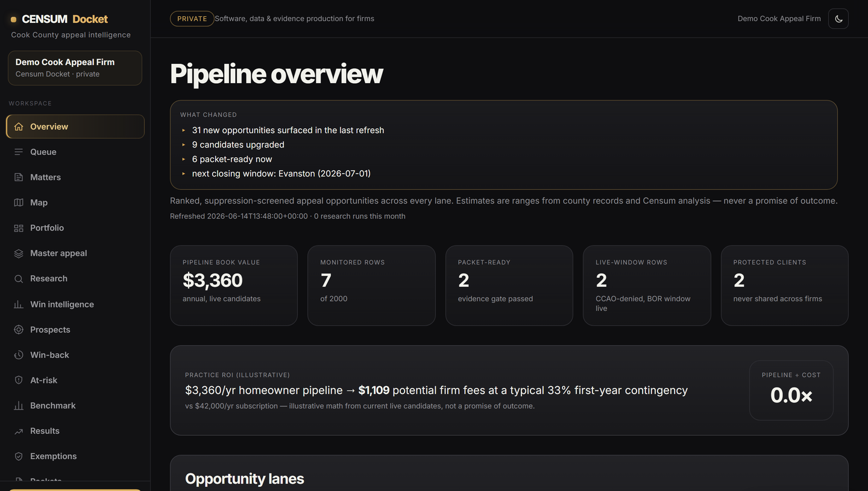
Task: Go to Prospects page
Action: (x=75, y=330)
